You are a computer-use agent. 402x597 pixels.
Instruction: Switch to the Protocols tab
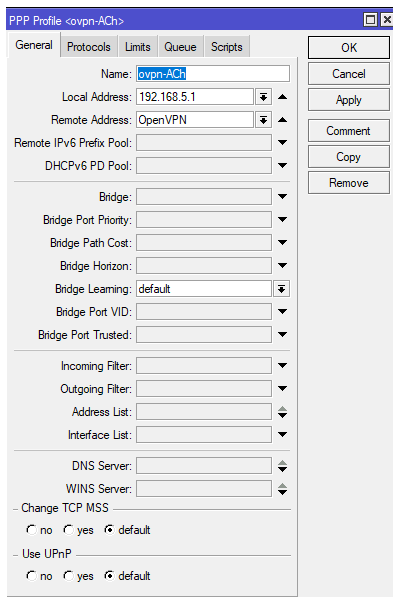point(89,47)
